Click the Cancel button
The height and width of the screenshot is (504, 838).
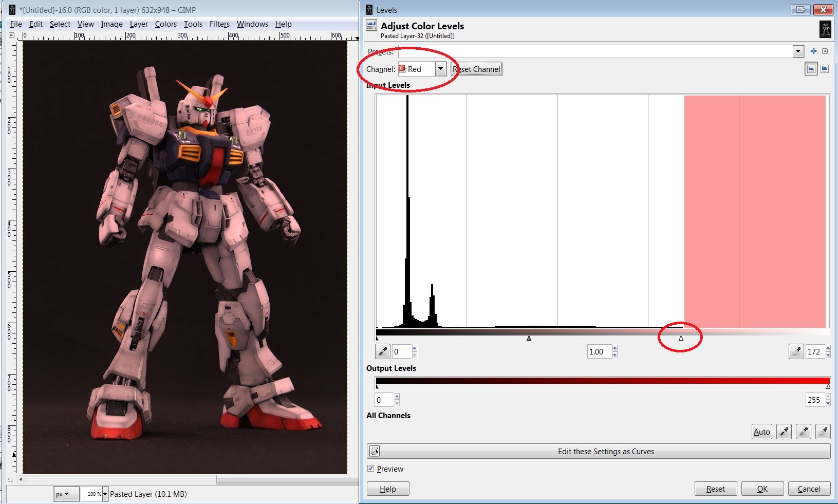(809, 489)
